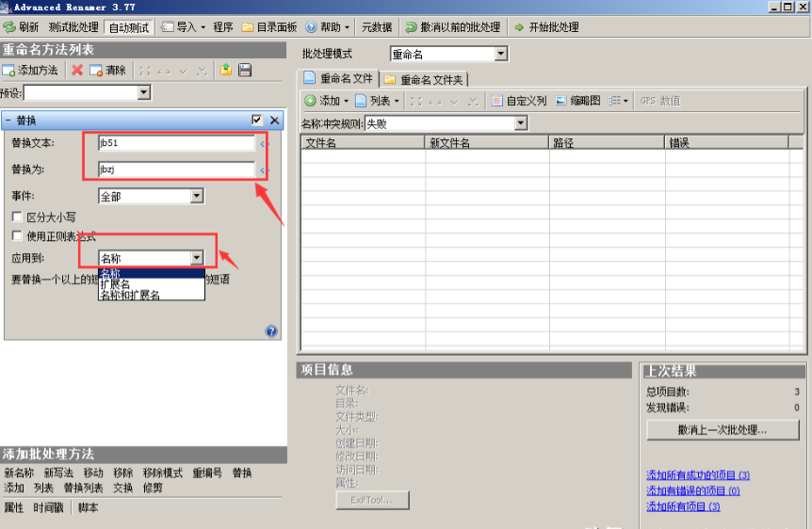Viewport: 812px width, 529px height.
Task: Switch to the 重命名文件夹 tab
Action: pos(425,80)
